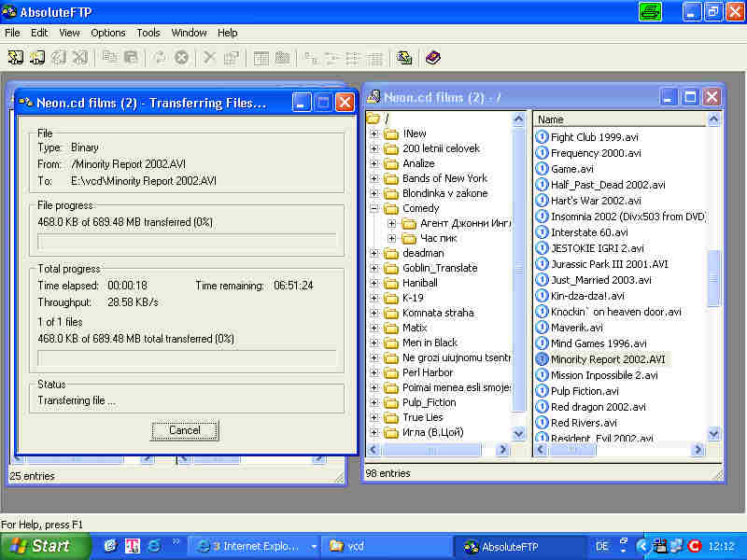This screenshot has height=560, width=747.
Task: Click the second toolbar icon with yellow star
Action: click(36, 58)
